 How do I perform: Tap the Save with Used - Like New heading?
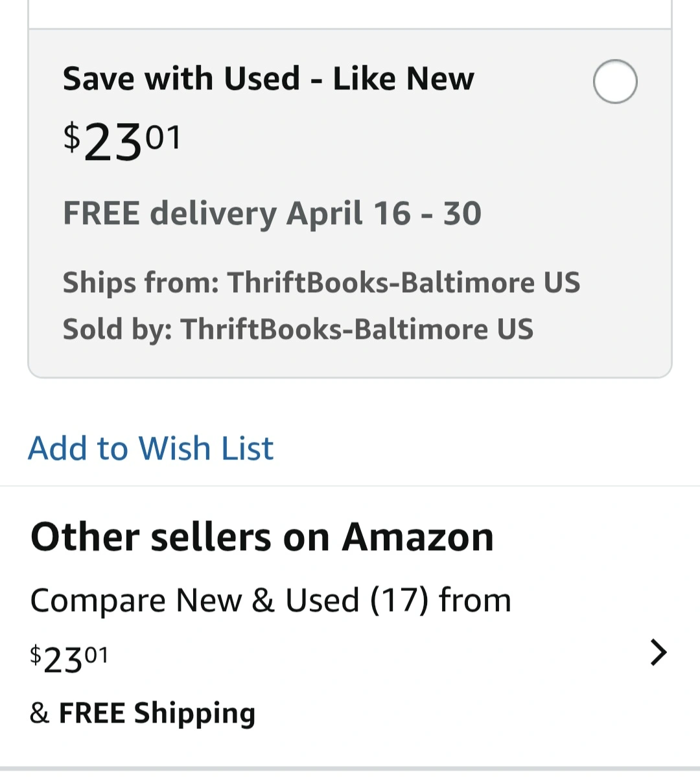tap(268, 79)
